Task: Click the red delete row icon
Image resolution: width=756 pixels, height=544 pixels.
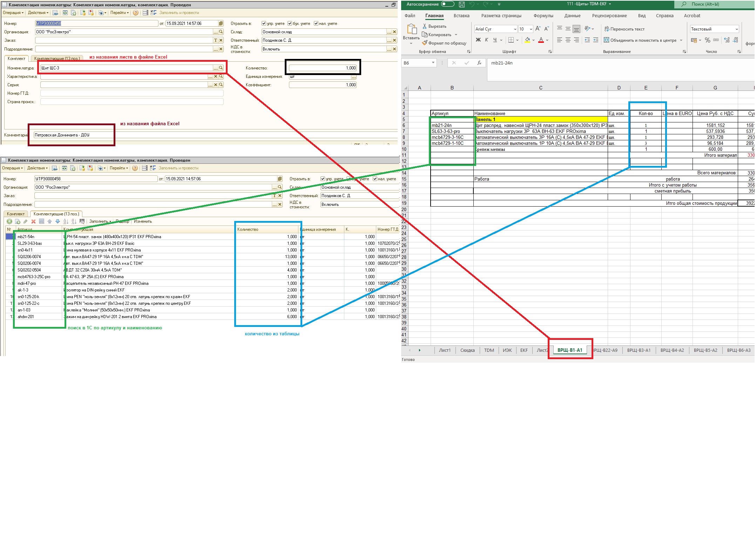Action: click(33, 221)
